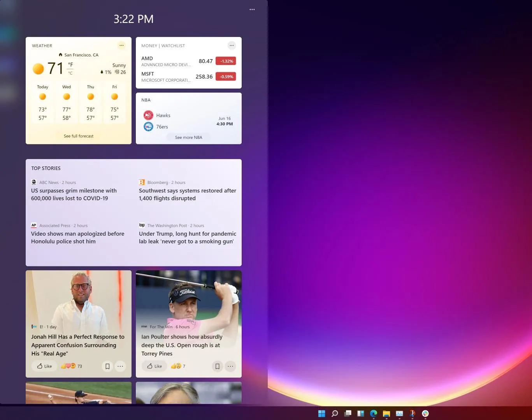Open the Hawks vs 76ers game details
This screenshot has height=420, width=532.
pos(188,121)
